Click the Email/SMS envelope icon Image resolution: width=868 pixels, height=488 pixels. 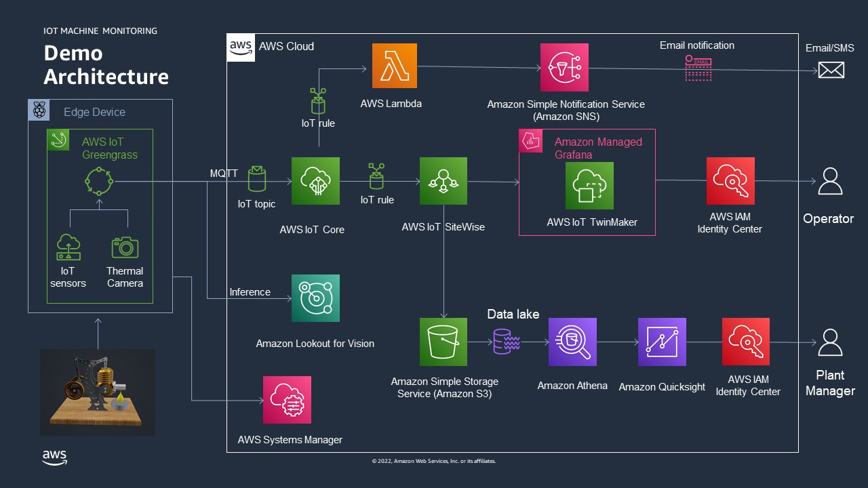coord(831,70)
